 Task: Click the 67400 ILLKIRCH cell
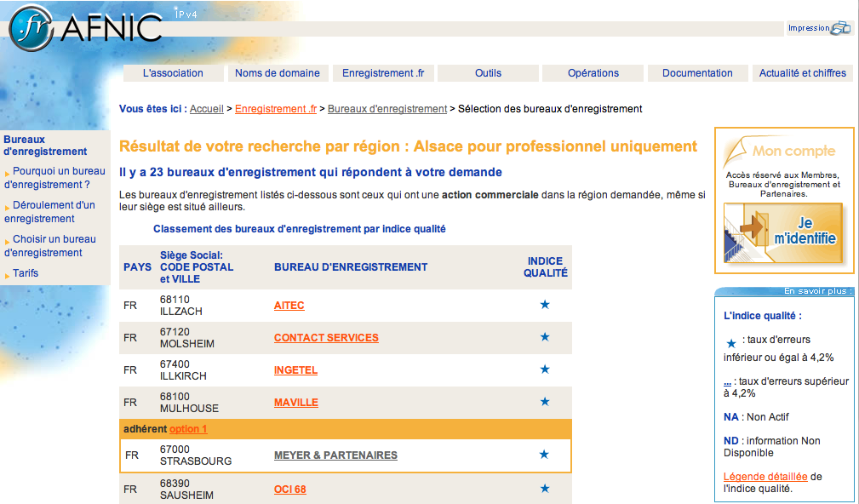click(183, 369)
